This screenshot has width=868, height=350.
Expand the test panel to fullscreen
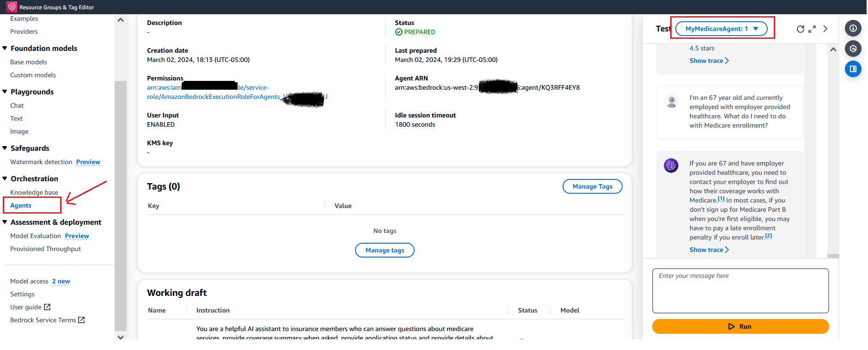tap(812, 29)
